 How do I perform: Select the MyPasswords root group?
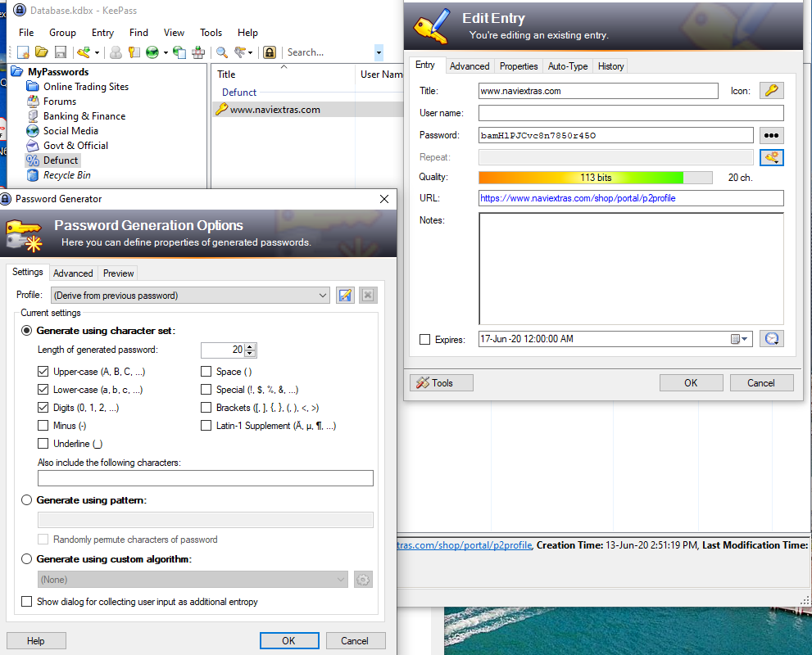click(58, 72)
